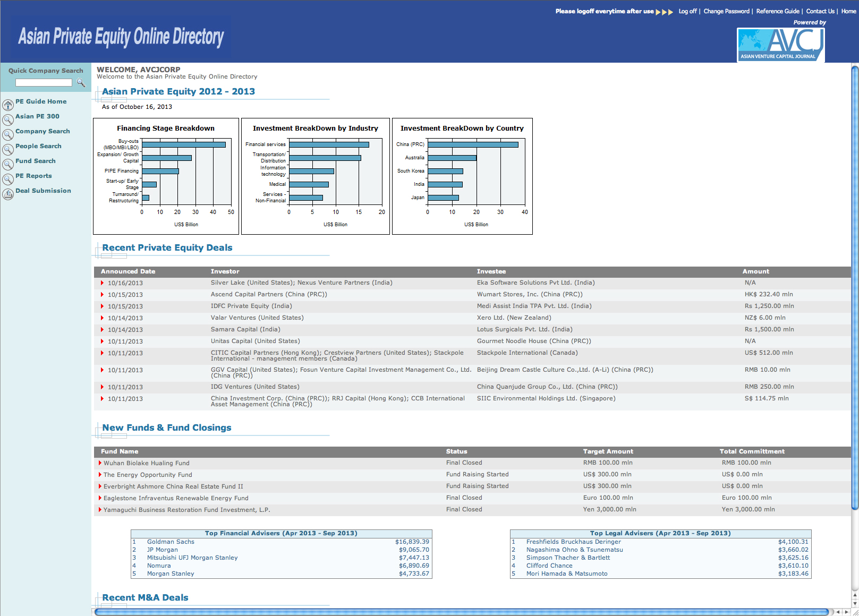Click red arrow for 10/16/2013 deal
Screen dimensions: 859x616
102,283
